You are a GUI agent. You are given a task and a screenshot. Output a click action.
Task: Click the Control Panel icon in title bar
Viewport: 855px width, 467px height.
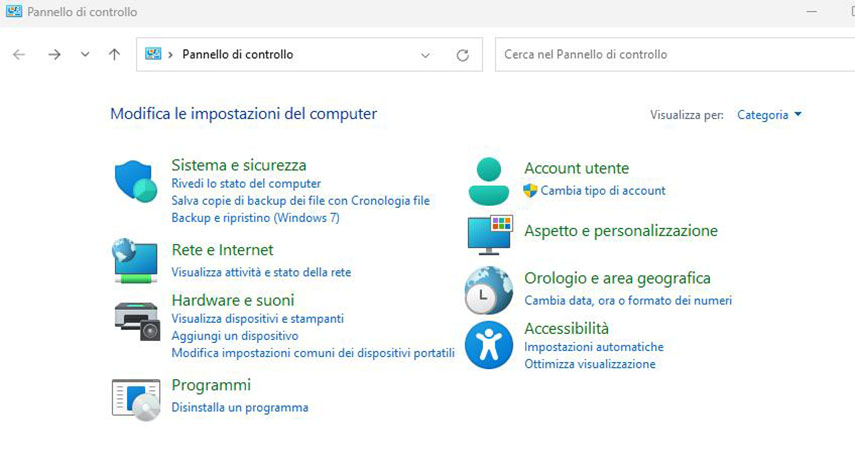[x=14, y=11]
